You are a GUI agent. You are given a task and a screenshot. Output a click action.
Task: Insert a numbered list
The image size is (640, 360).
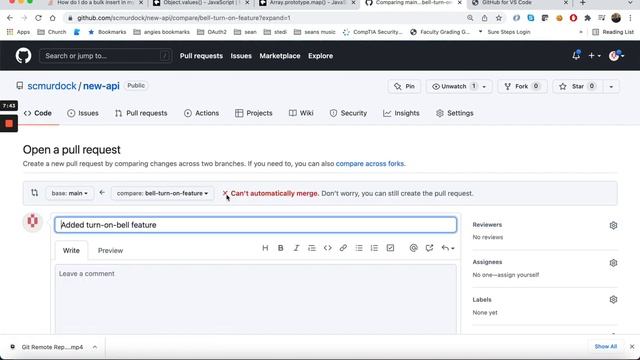374,248
